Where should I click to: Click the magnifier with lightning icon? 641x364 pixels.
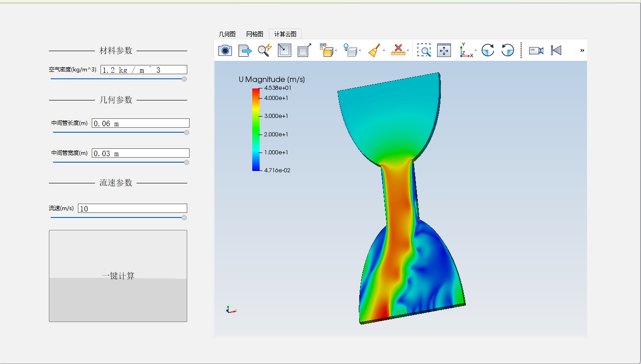coord(265,50)
